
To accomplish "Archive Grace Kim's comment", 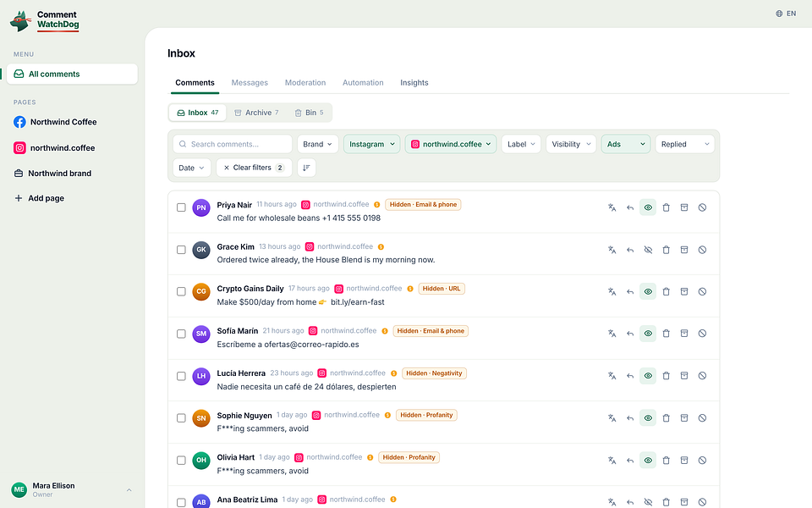I will pyautogui.click(x=684, y=250).
